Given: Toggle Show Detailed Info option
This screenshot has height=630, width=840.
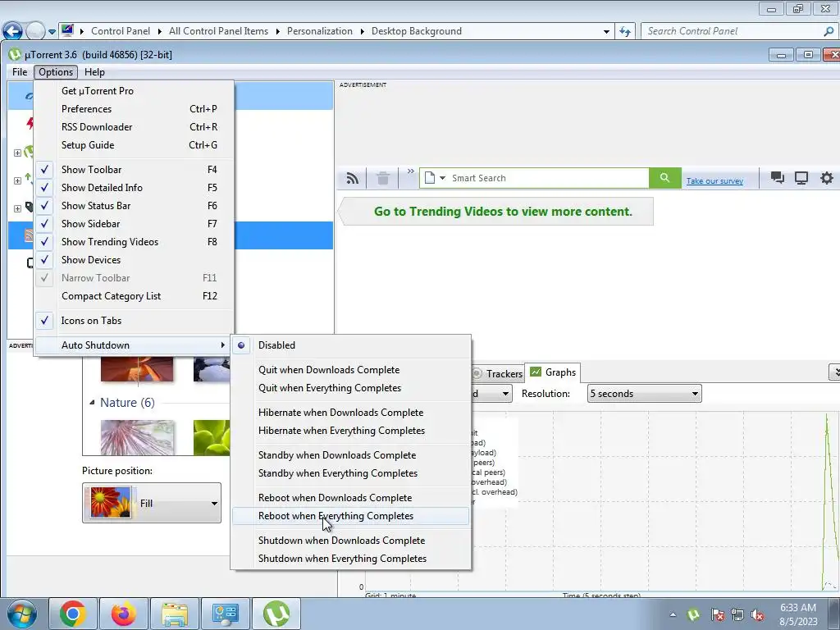Looking at the screenshot, I should 135,188.
